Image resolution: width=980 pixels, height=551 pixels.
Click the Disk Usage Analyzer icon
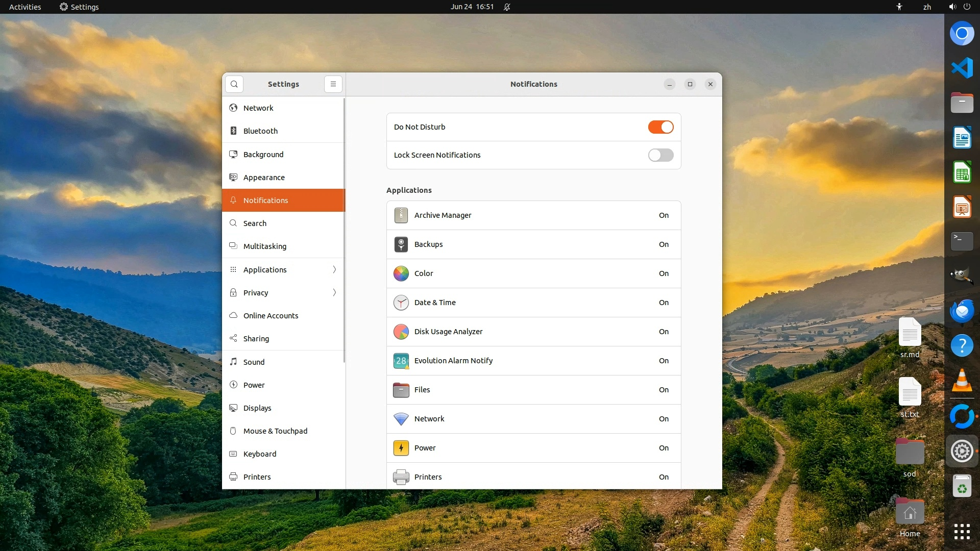pyautogui.click(x=401, y=332)
